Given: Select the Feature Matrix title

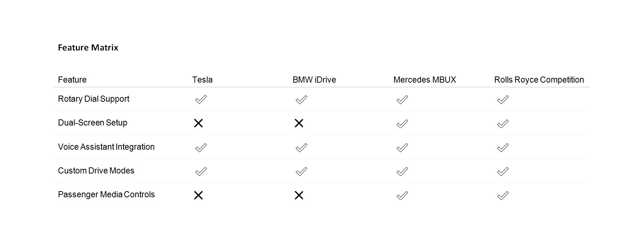Looking at the screenshot, I should click(88, 48).
